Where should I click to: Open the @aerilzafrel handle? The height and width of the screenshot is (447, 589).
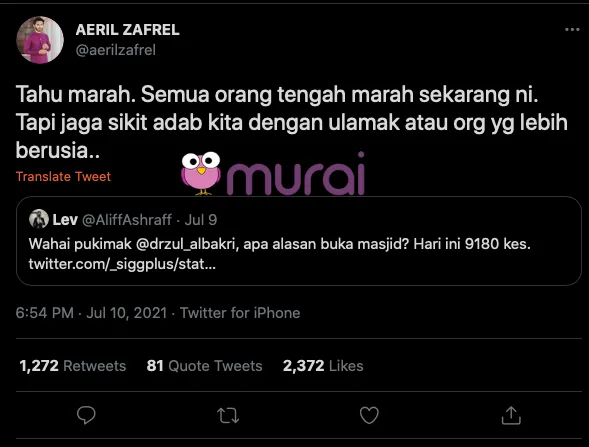pos(116,50)
